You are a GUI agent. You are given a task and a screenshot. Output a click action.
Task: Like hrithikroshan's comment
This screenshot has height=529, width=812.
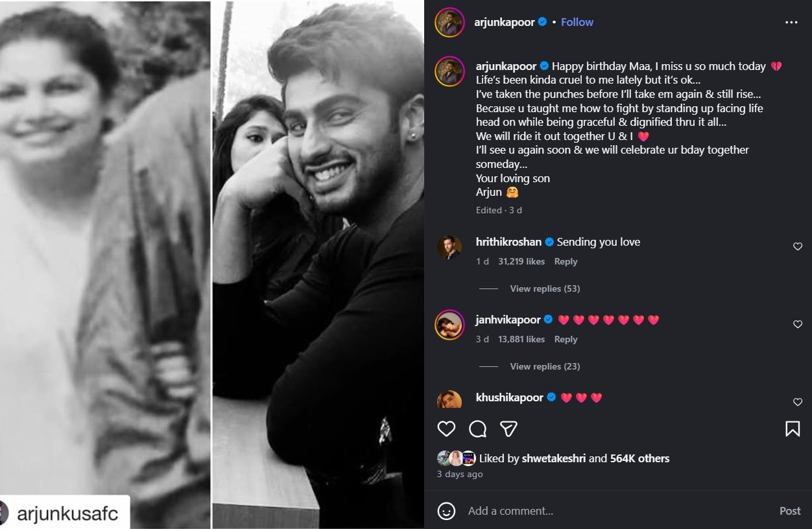[798, 246]
